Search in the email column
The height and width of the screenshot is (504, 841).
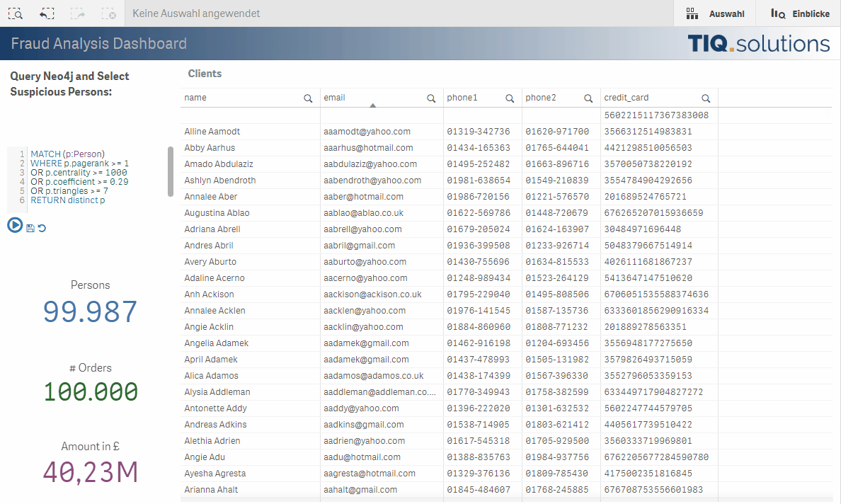[431, 98]
